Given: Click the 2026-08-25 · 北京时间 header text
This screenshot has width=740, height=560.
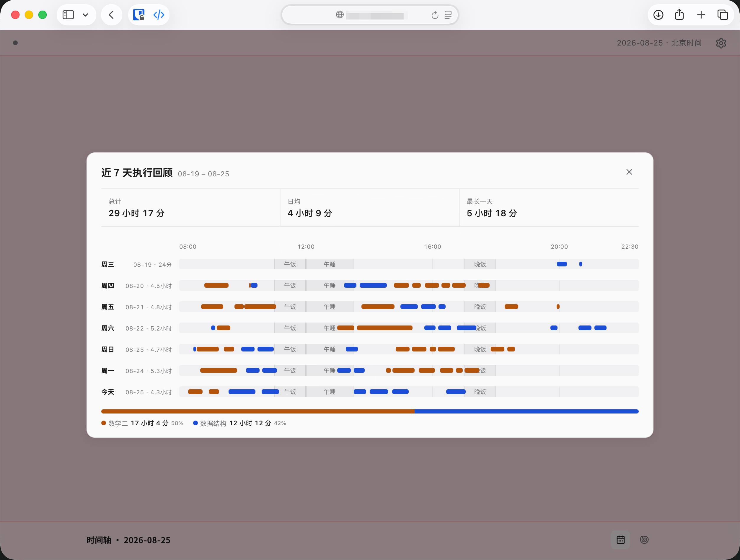Looking at the screenshot, I should 659,43.
